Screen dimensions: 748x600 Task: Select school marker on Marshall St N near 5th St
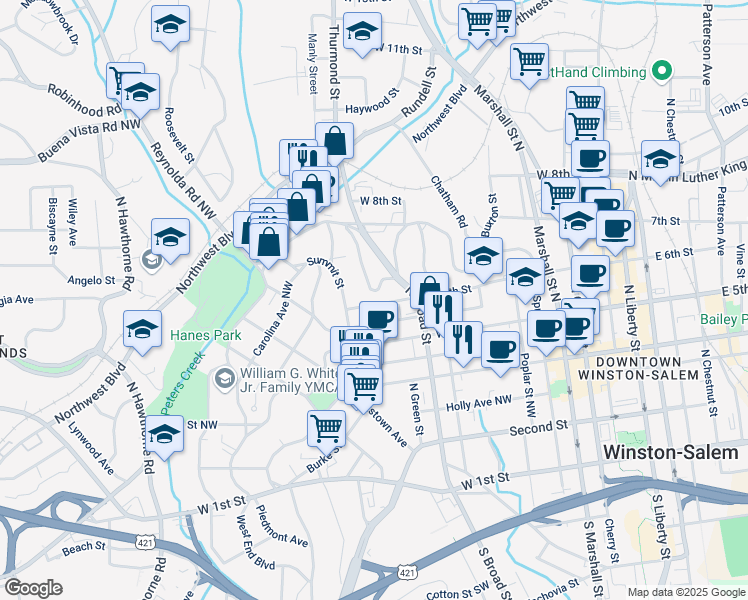525,278
